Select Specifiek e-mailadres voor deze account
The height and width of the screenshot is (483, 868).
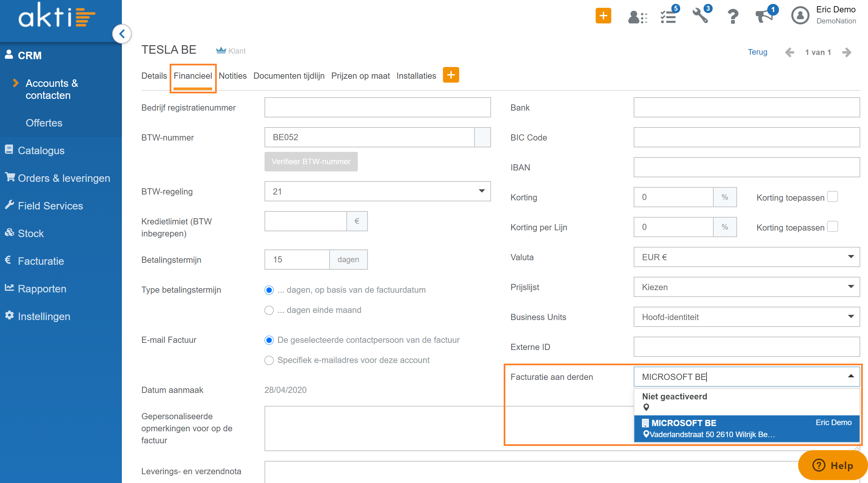(x=269, y=360)
